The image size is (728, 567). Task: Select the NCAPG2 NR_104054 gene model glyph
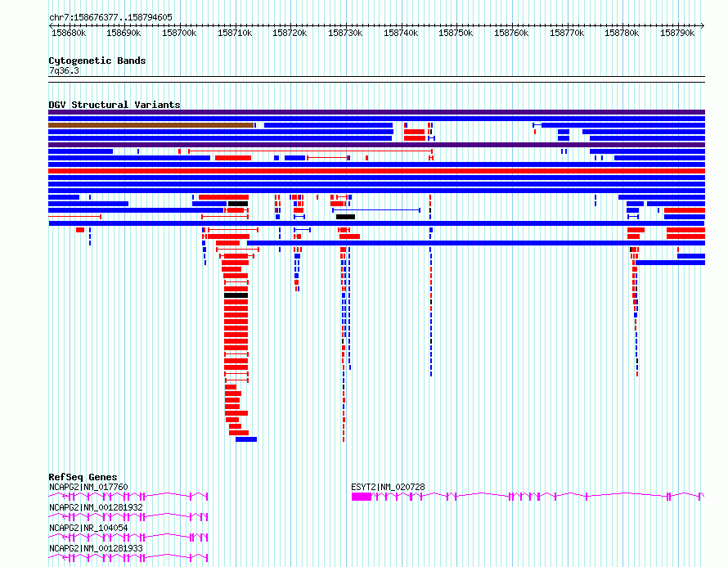(x=128, y=538)
